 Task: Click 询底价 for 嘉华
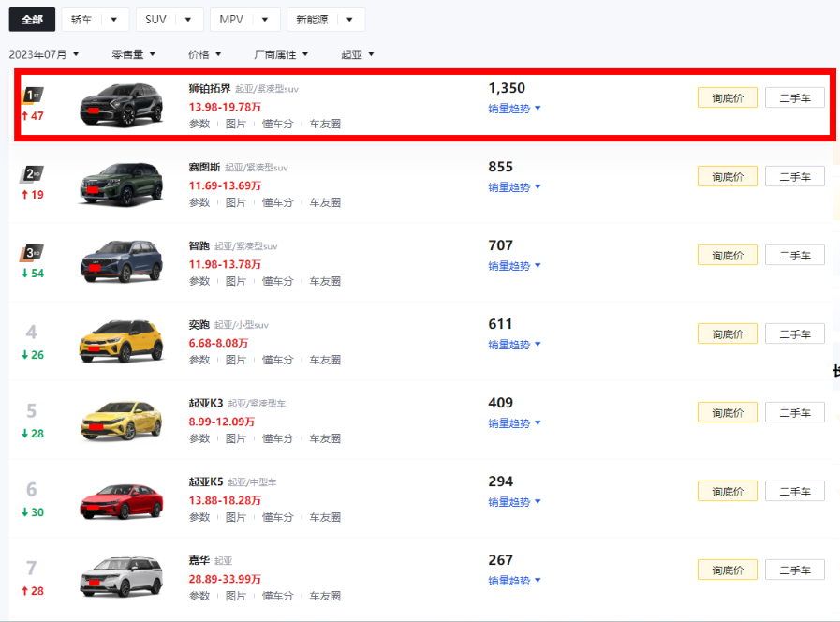728,570
